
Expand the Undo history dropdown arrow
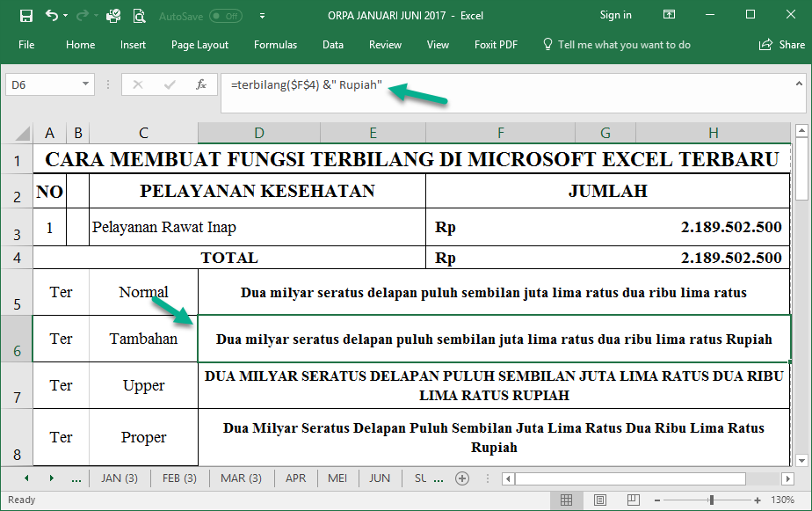[64, 15]
